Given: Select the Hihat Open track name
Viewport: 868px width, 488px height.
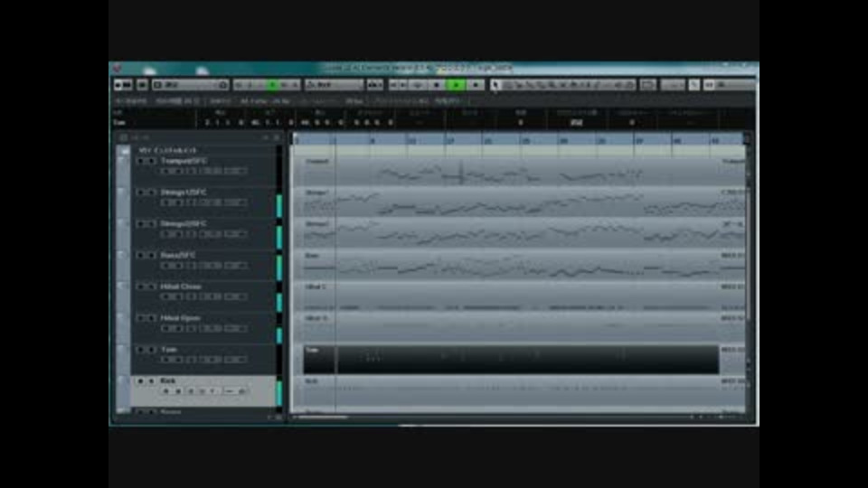Looking at the screenshot, I should click(181, 318).
